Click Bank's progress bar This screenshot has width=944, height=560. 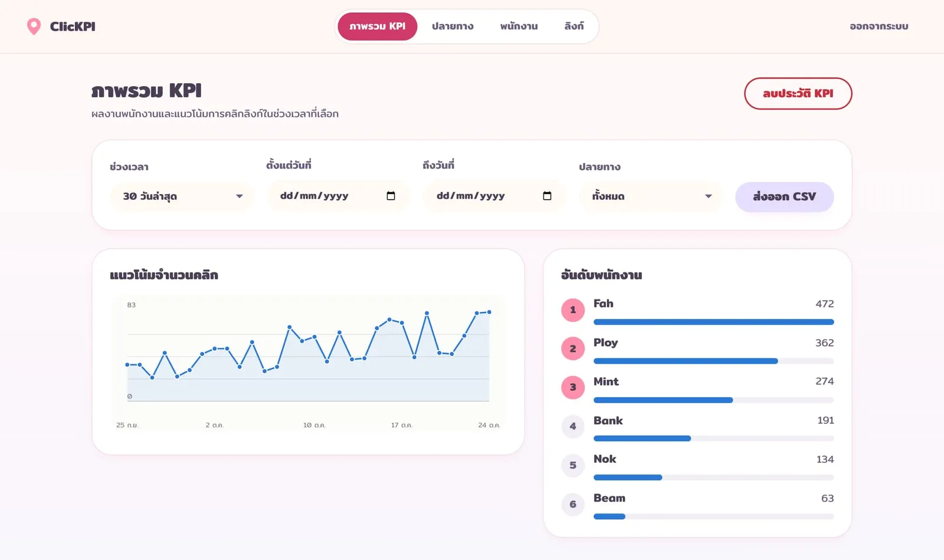(714, 439)
